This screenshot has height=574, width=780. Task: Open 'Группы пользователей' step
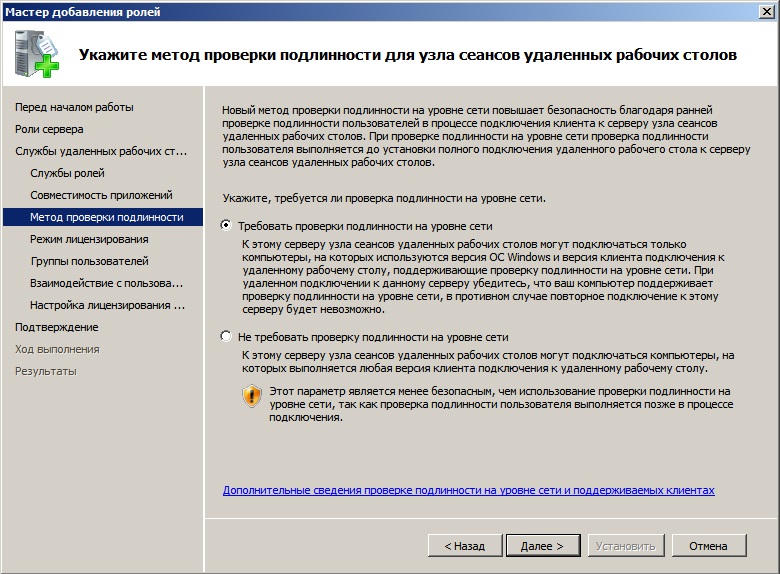coord(89,261)
